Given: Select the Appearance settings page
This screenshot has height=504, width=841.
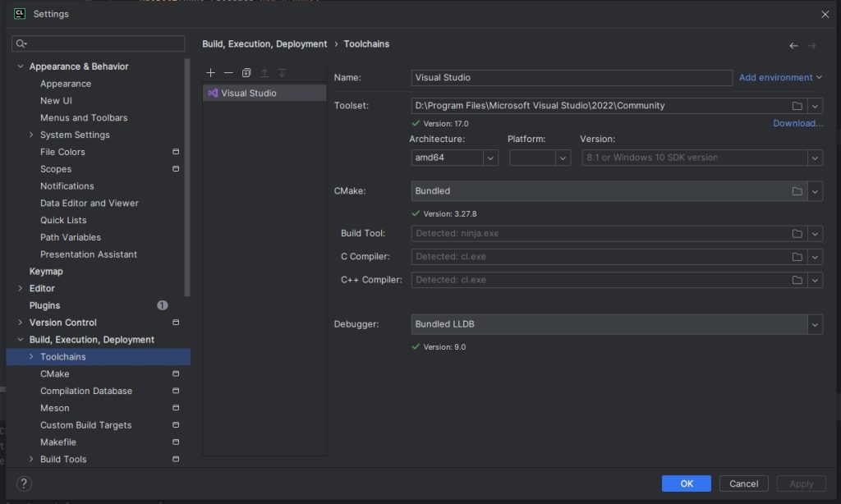Looking at the screenshot, I should tap(66, 84).
